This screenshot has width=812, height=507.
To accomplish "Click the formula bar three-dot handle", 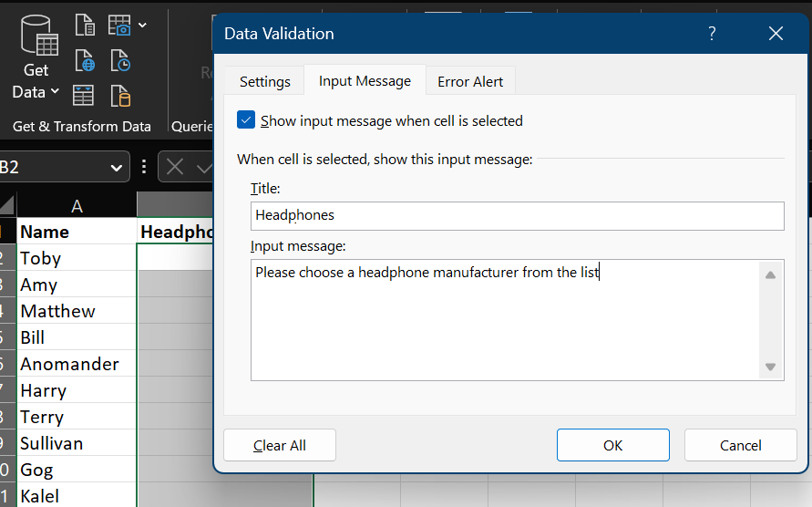I will 144,167.
